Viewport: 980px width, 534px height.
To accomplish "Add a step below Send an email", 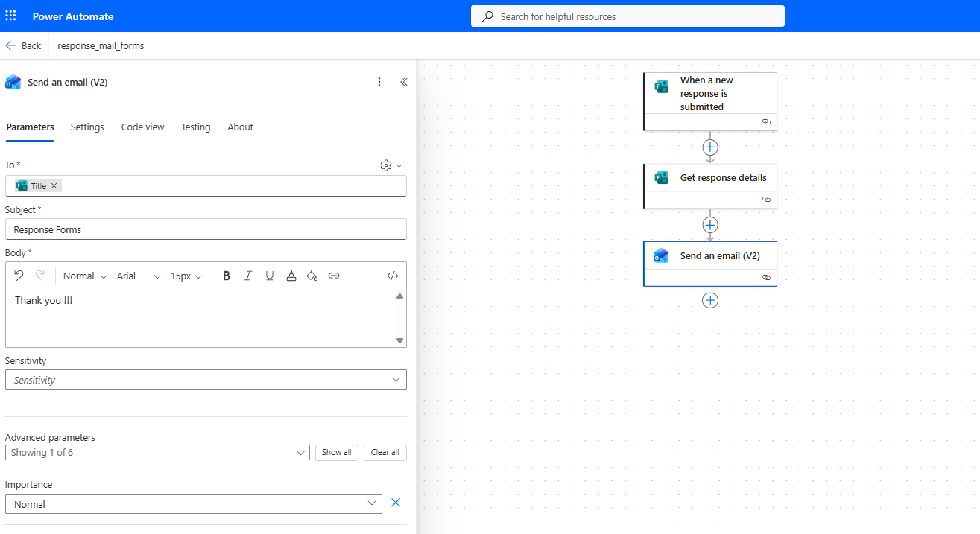I will (x=710, y=300).
